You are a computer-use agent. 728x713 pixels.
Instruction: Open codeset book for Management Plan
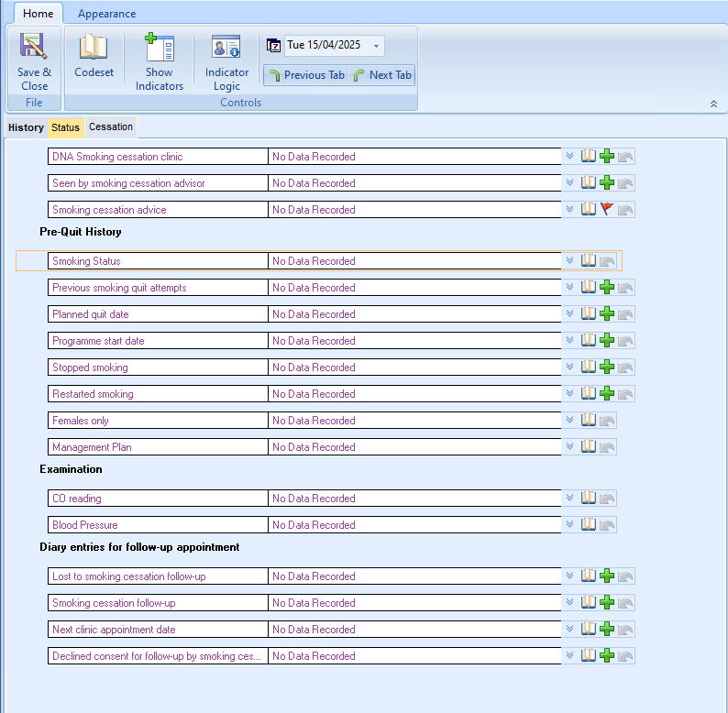589,446
